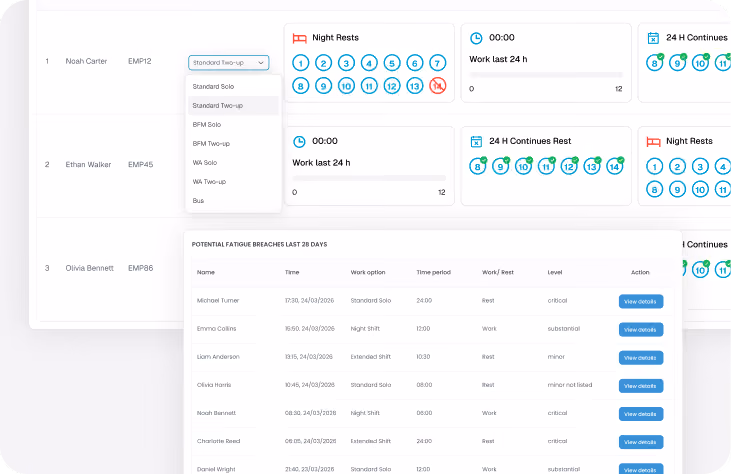Choose BFM Two-up from the dropdown list
Viewport: 731px width, 474px height.
pyautogui.click(x=233, y=144)
